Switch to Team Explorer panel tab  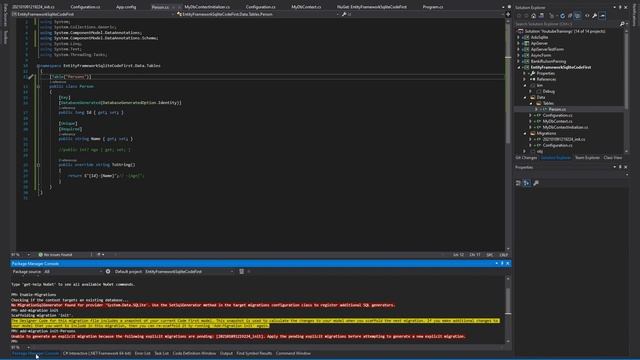tap(587, 158)
